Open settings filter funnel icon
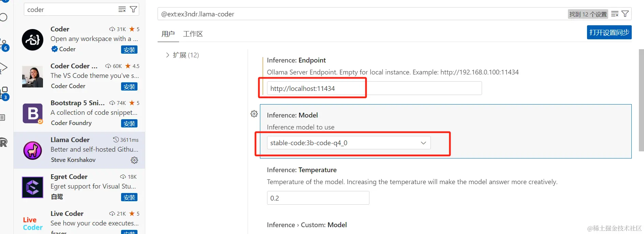The image size is (644, 234). [x=625, y=14]
